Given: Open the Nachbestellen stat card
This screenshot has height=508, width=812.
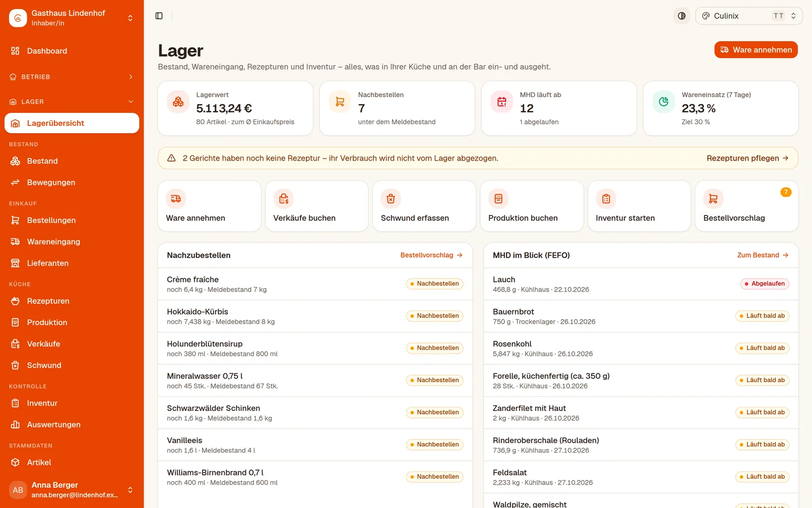Looking at the screenshot, I should click(x=397, y=108).
